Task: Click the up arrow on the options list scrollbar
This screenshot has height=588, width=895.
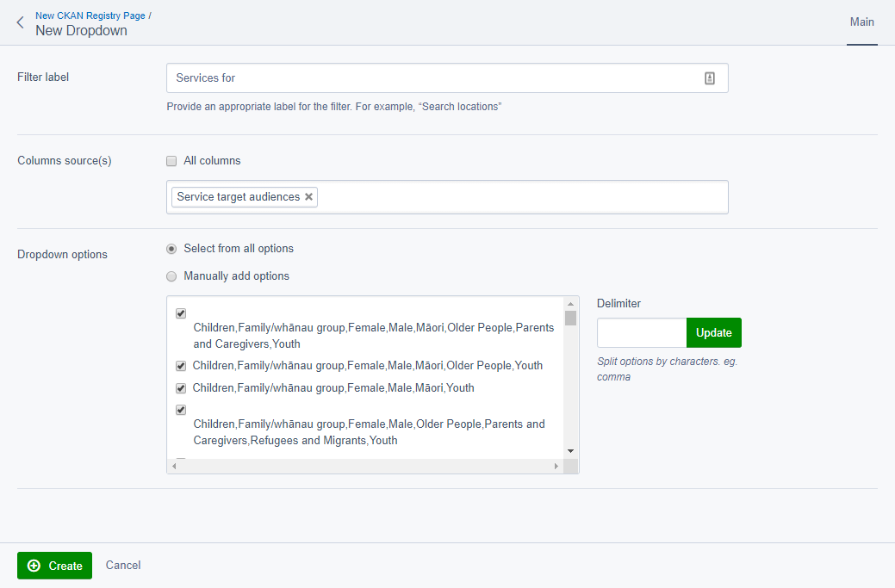Action: [x=570, y=302]
